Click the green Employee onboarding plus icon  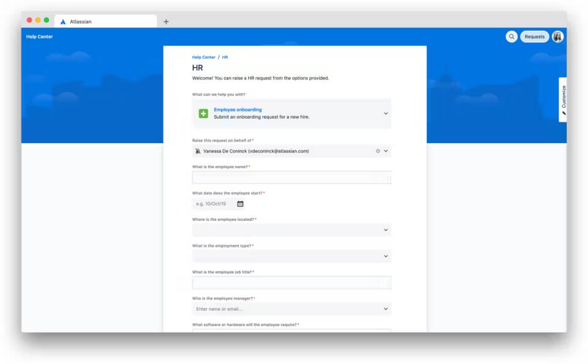203,113
